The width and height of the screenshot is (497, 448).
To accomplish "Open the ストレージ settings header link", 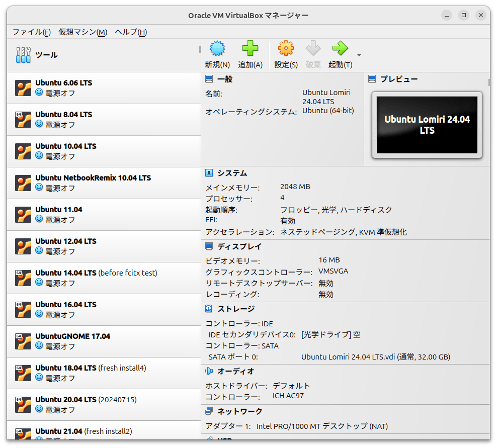I will [236, 309].
